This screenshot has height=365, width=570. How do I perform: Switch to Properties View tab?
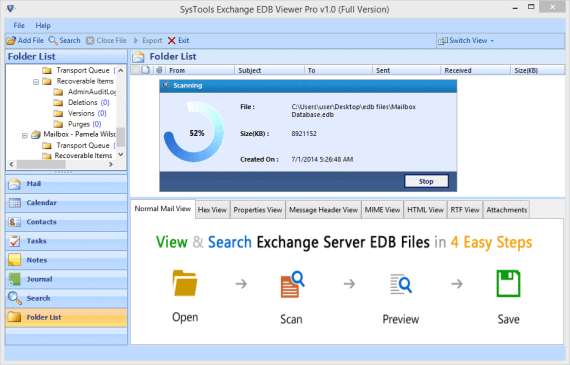coord(258,210)
